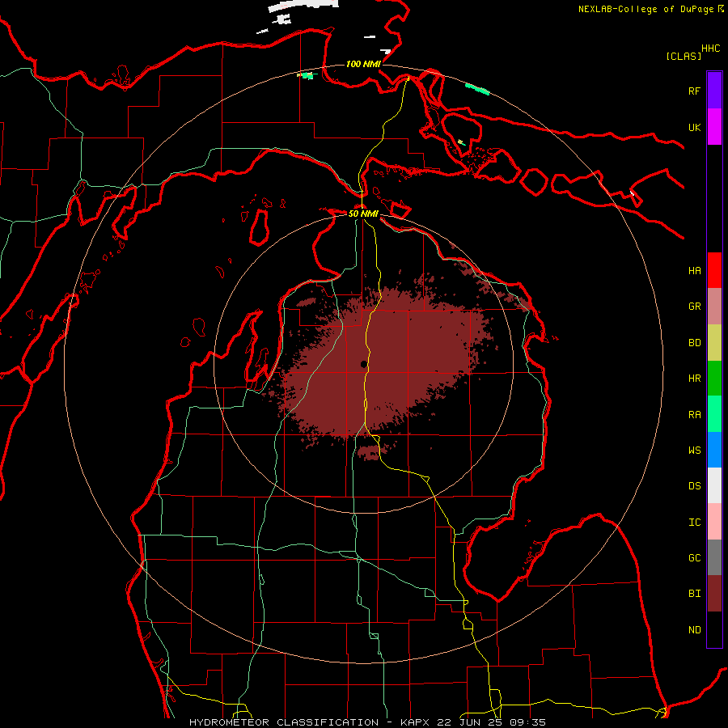This screenshot has height=728, width=728.
Task: Select the GC gray legend swatch
Action: [x=714, y=557]
